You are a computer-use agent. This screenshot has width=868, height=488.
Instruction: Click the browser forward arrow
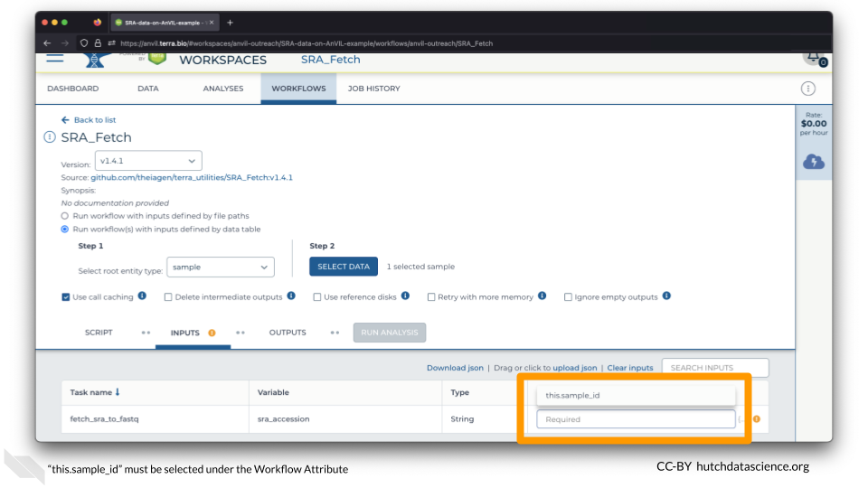click(65, 43)
